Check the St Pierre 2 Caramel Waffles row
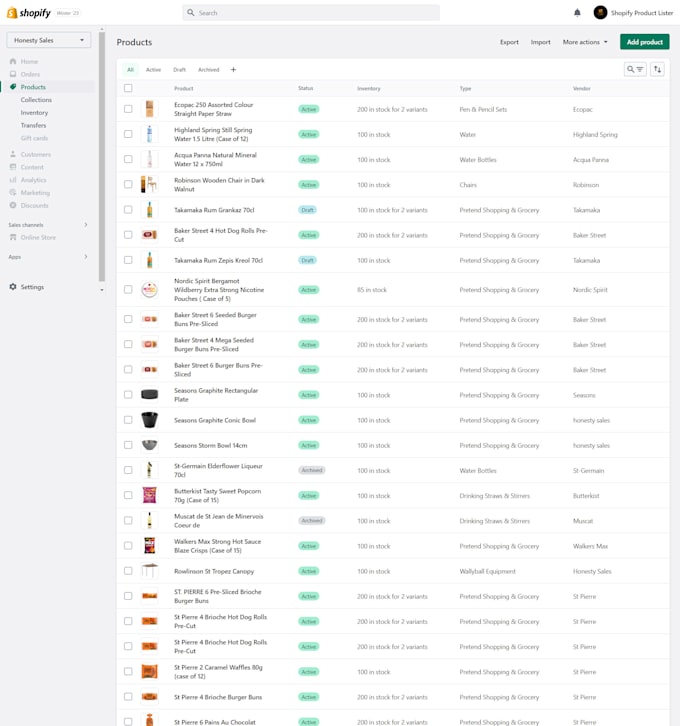Image resolution: width=680 pixels, height=726 pixels. pos(128,671)
